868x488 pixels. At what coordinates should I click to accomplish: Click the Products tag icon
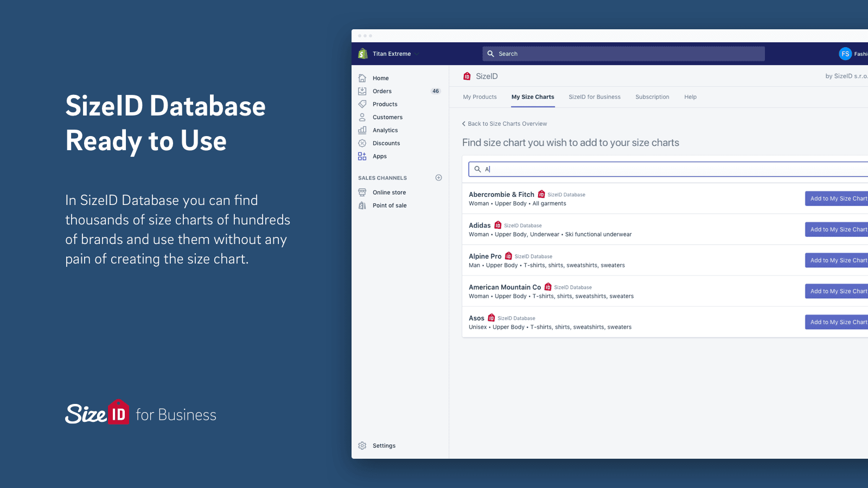[362, 104]
